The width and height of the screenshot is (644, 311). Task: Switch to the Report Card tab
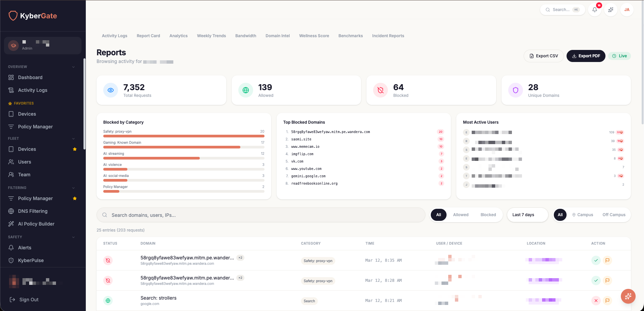pos(148,36)
